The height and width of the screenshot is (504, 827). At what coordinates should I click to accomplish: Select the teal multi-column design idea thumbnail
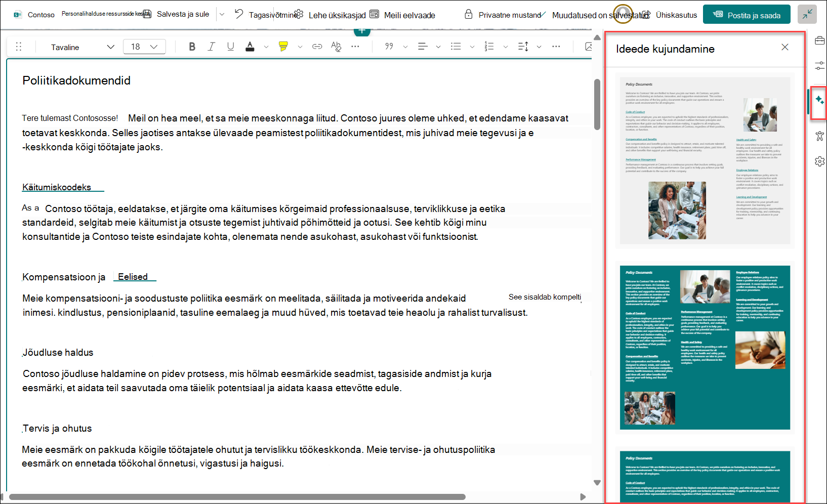705,347
